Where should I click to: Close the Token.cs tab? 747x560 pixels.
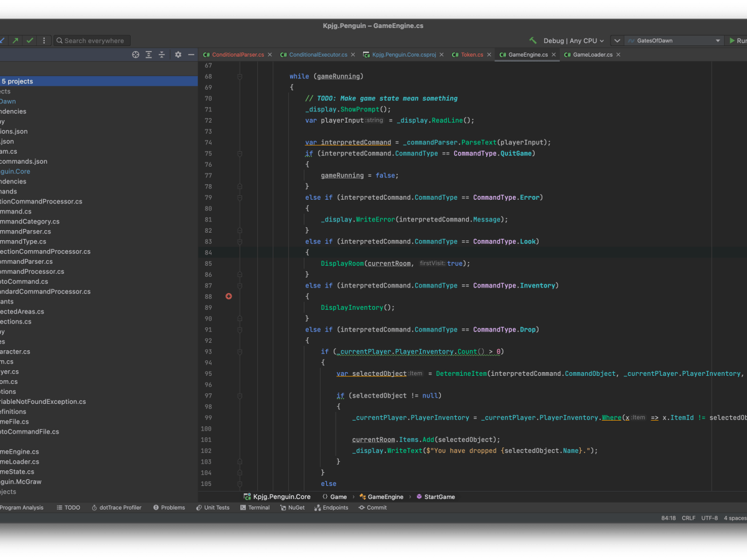[489, 55]
